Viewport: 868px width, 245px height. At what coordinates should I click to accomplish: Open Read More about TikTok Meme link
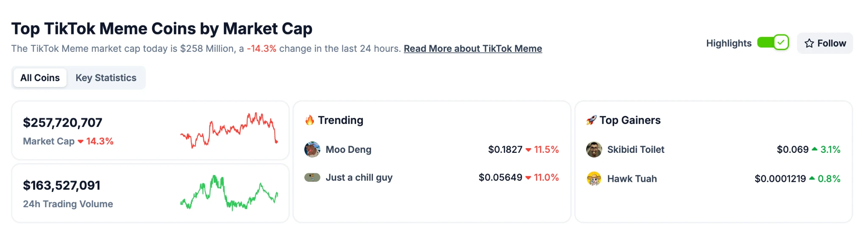click(x=473, y=49)
